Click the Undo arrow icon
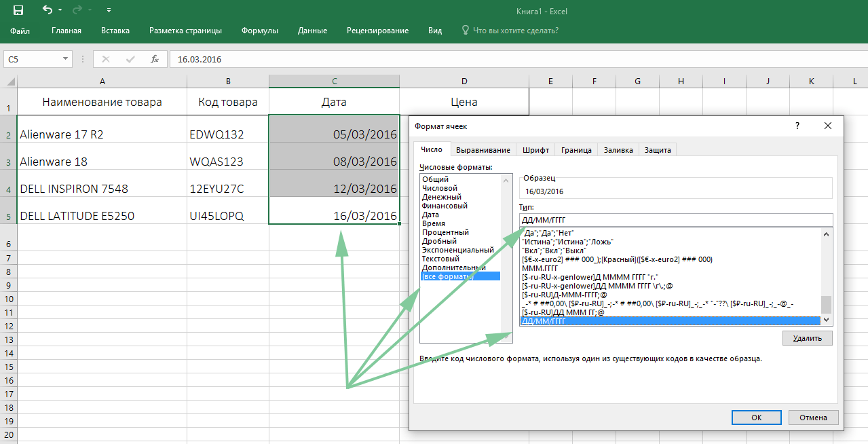The height and width of the screenshot is (444, 868). (47, 10)
